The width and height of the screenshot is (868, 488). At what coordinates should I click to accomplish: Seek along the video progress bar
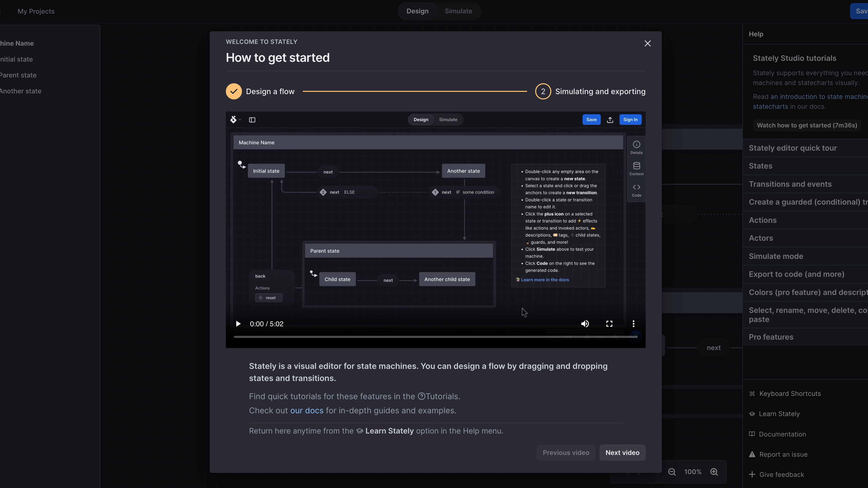[435, 337]
